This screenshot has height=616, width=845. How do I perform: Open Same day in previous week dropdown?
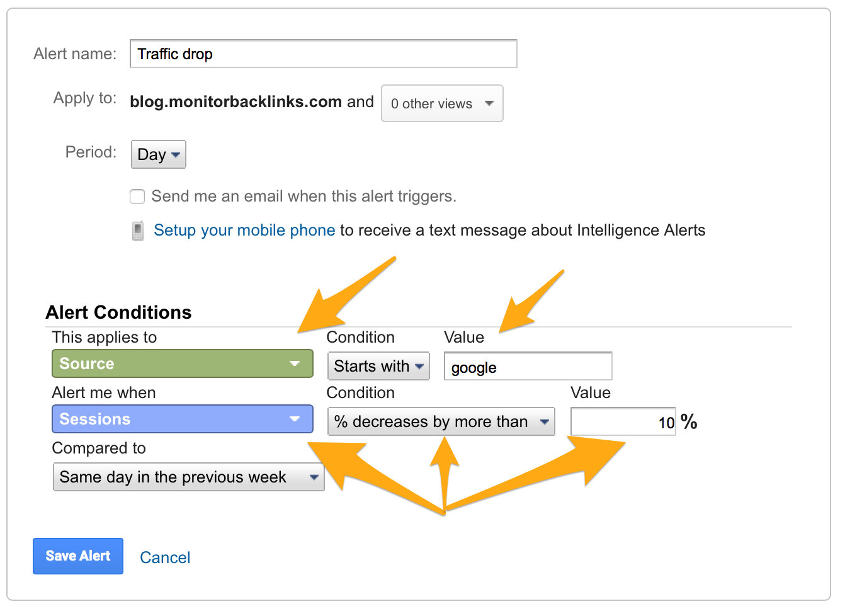189,477
